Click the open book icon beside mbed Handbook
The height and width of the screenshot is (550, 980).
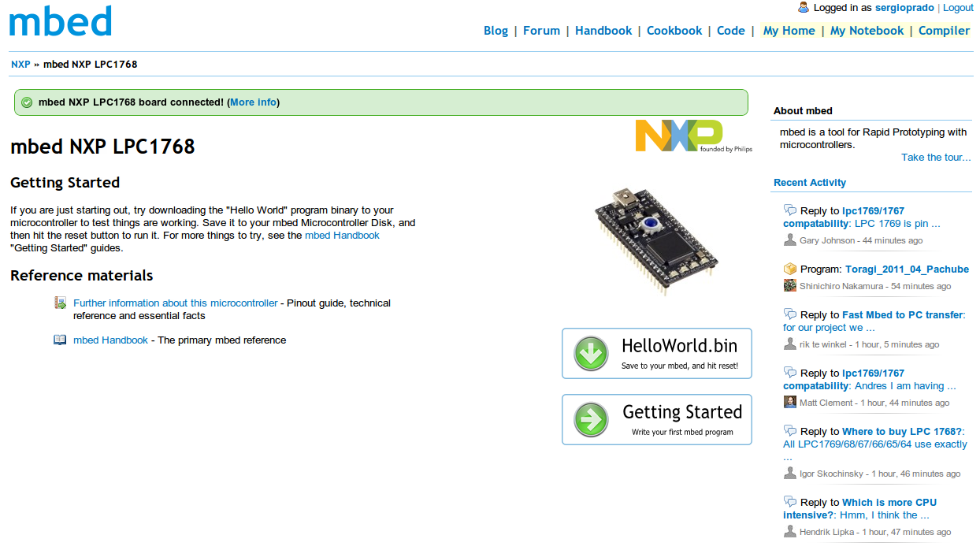(60, 340)
